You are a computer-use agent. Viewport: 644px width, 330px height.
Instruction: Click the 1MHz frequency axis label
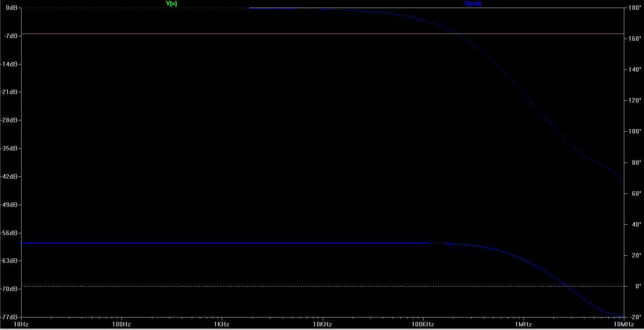pyautogui.click(x=523, y=324)
